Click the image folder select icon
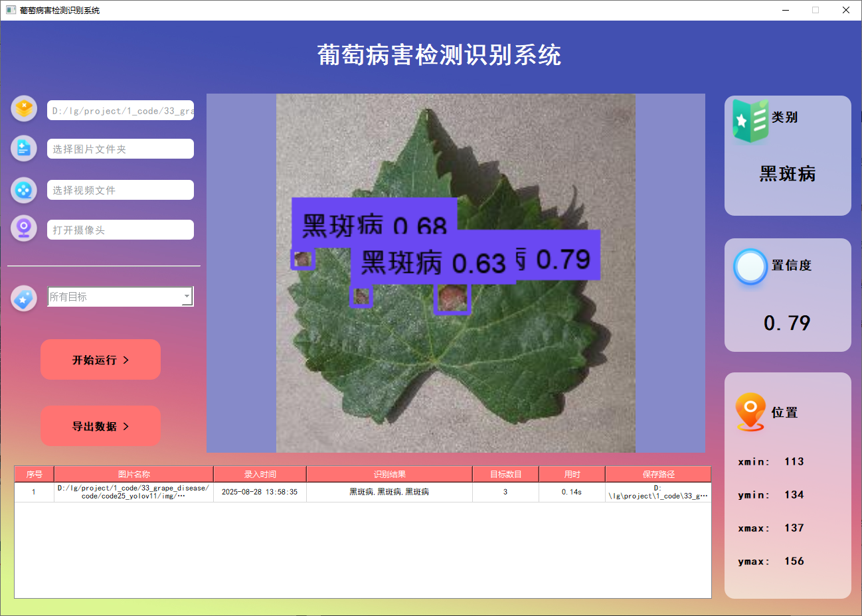This screenshot has width=862, height=616. pos(24,148)
